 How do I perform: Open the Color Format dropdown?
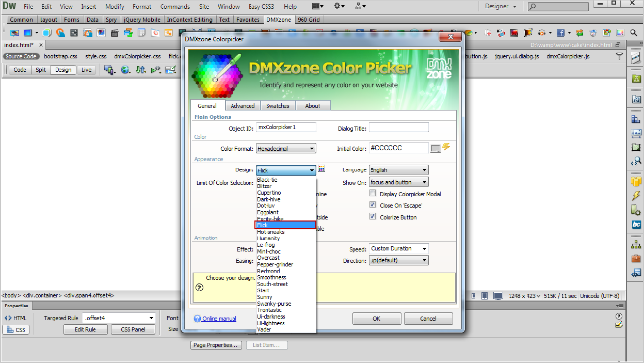click(286, 149)
